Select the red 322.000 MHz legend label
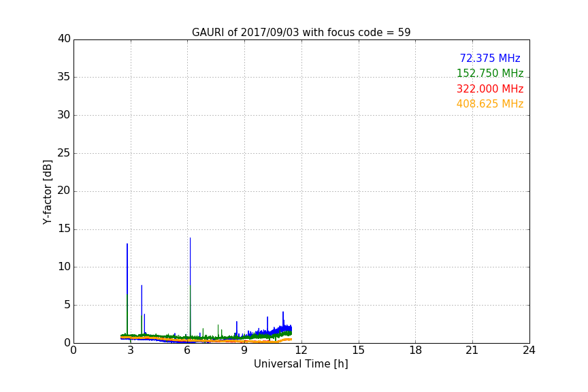The height and width of the screenshot is (392, 588). [x=490, y=88]
